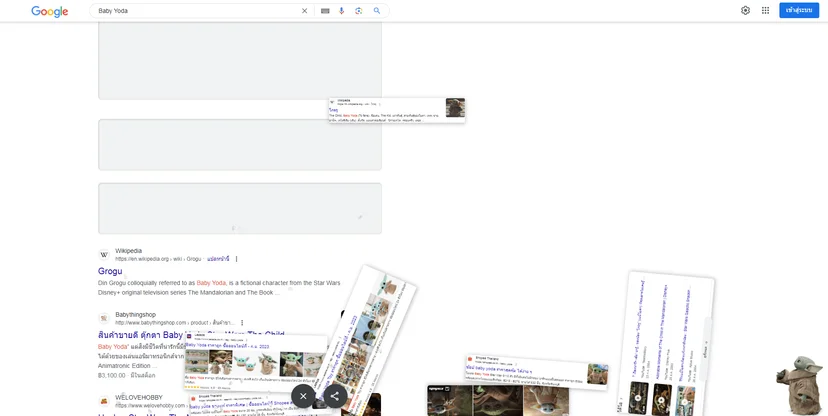Viewport: 828px width, 416px height.
Task: Open quick settings gear icon
Action: pos(745,11)
